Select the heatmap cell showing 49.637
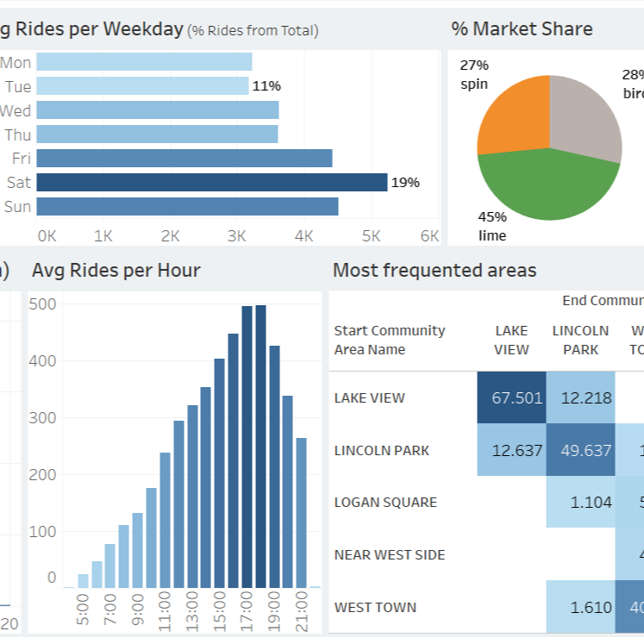644x644 pixels. tap(580, 450)
